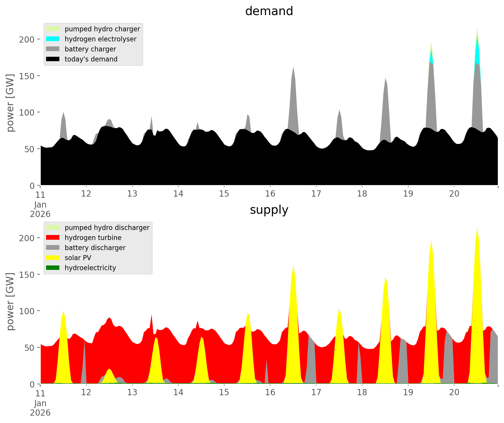Viewport: 504px width, 423px height.
Task: Select the battery discharger legend label
Action: [95, 248]
